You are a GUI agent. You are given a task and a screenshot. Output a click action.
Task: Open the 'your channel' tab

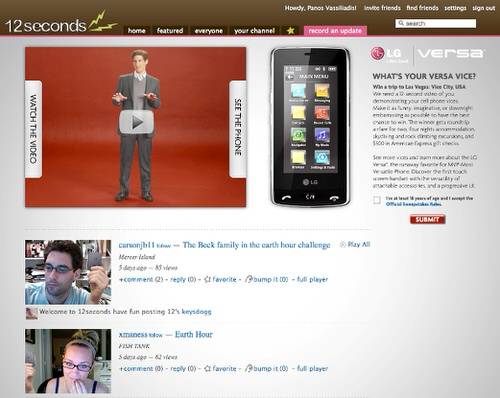click(254, 31)
